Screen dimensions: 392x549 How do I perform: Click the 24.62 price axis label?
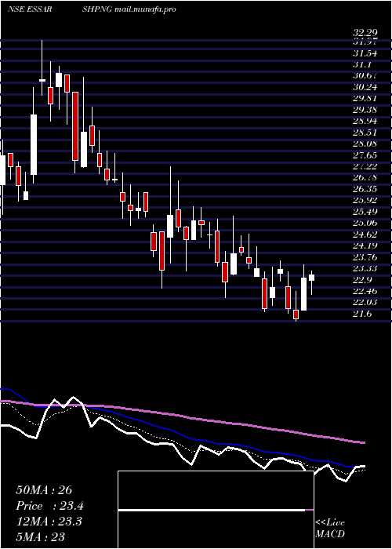tap(365, 235)
